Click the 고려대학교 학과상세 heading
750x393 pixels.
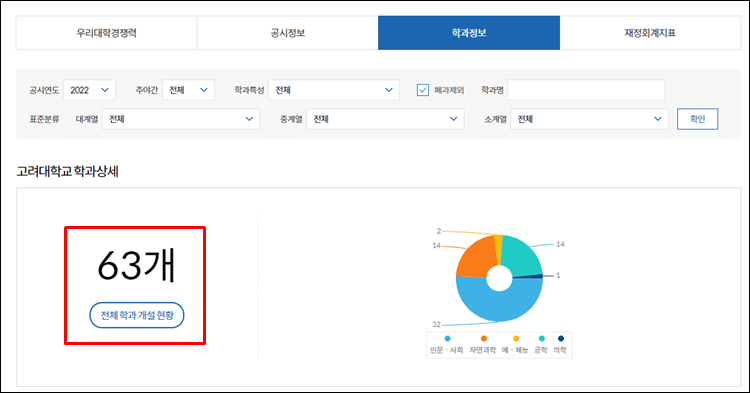point(67,171)
